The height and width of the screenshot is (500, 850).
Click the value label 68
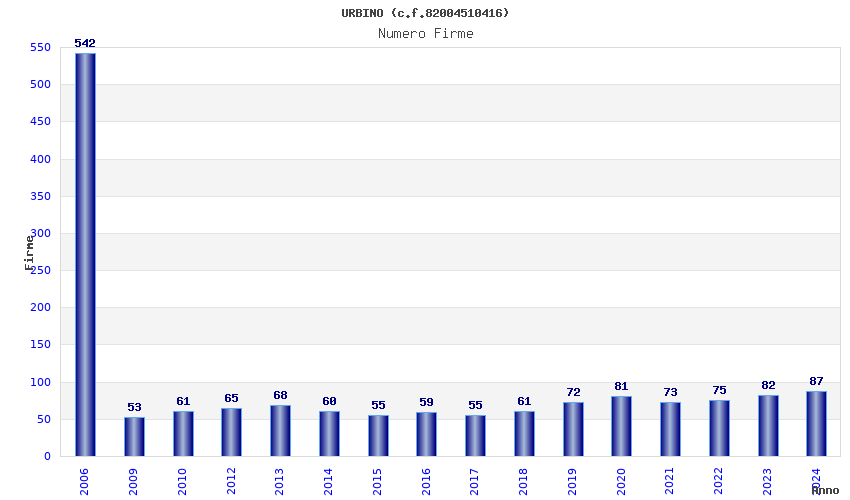(x=280, y=395)
